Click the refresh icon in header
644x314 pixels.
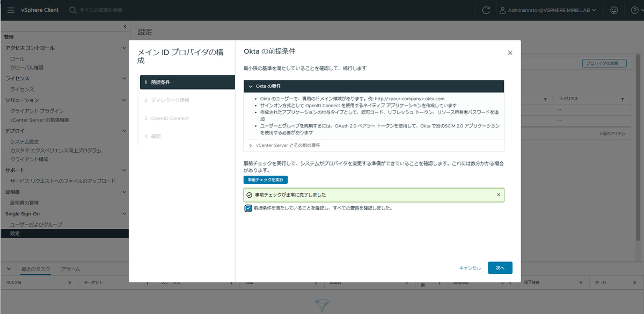click(x=486, y=10)
